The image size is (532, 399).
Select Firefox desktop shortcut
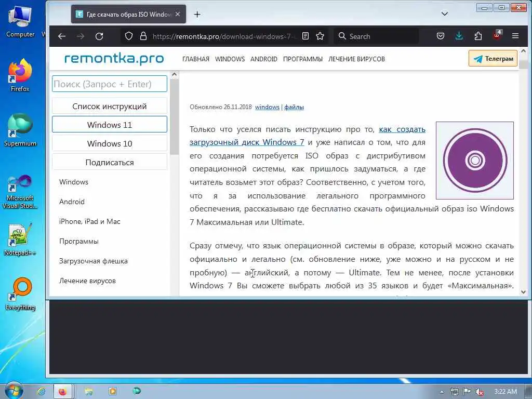coord(20,75)
